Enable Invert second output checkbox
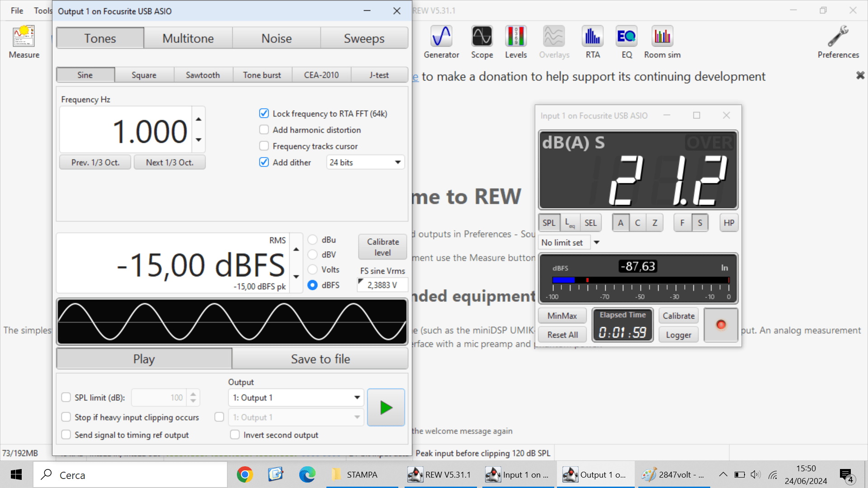 coord(235,435)
